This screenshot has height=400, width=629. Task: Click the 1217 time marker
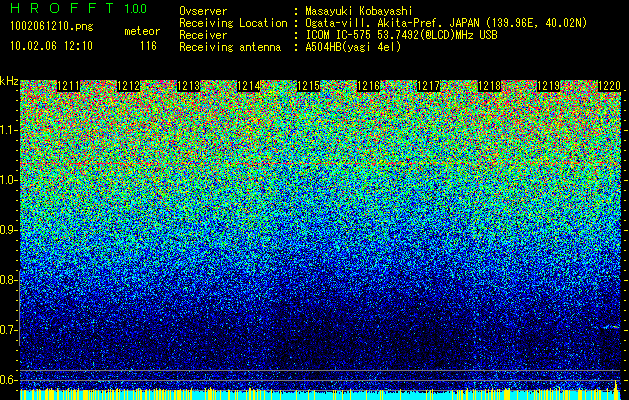(428, 86)
